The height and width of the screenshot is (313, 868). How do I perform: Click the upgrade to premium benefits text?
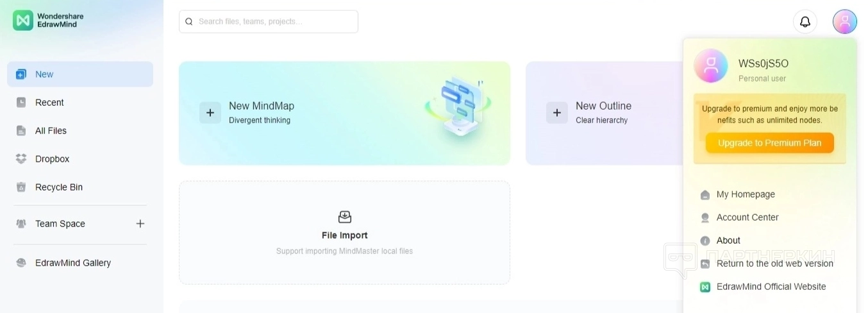[x=770, y=114]
